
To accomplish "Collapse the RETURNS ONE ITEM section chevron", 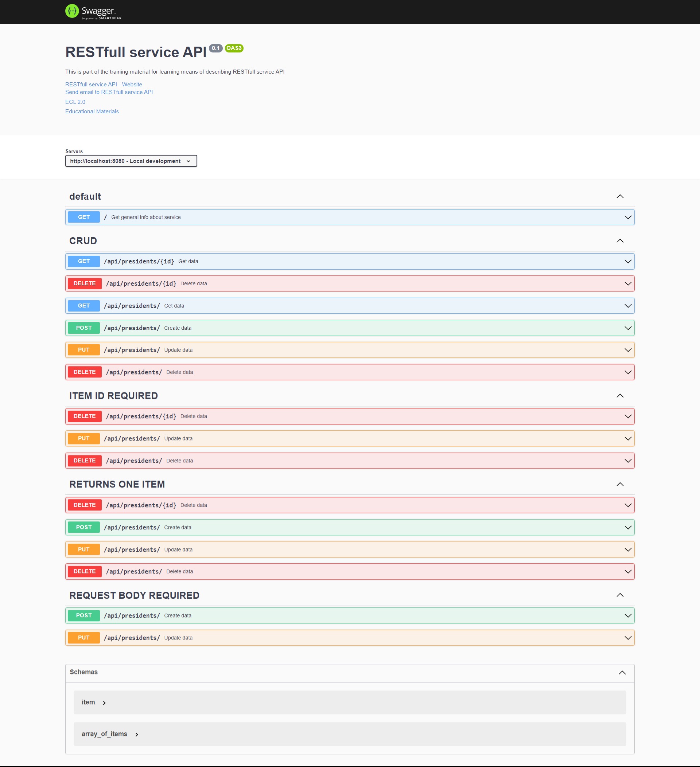I will click(620, 484).
